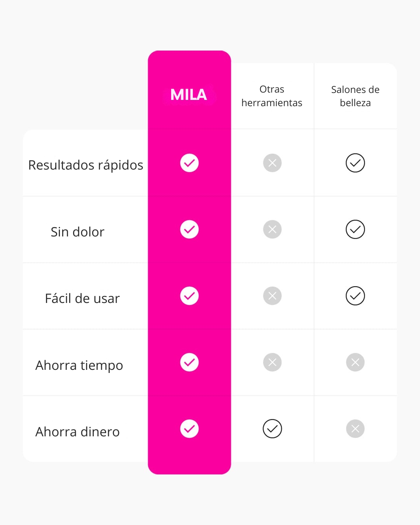Click the gray X for Otras herramientas Ahorra tiempo
Image resolution: width=420 pixels, height=525 pixels.
tap(272, 362)
